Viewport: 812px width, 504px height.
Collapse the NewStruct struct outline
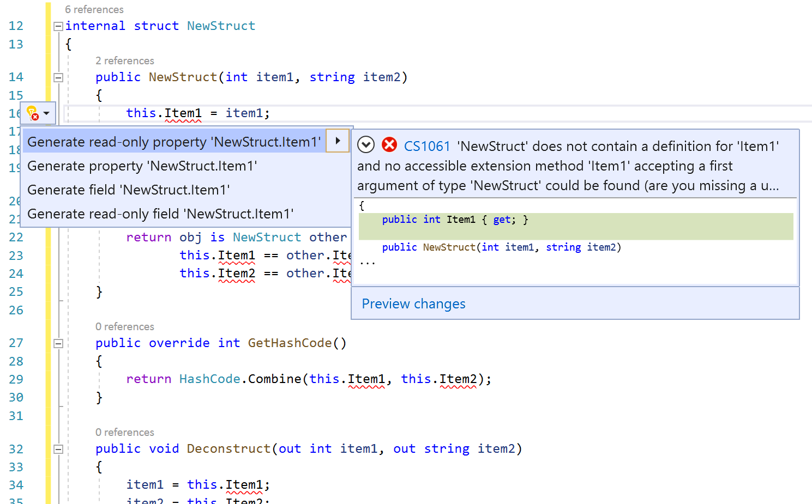pyautogui.click(x=58, y=25)
